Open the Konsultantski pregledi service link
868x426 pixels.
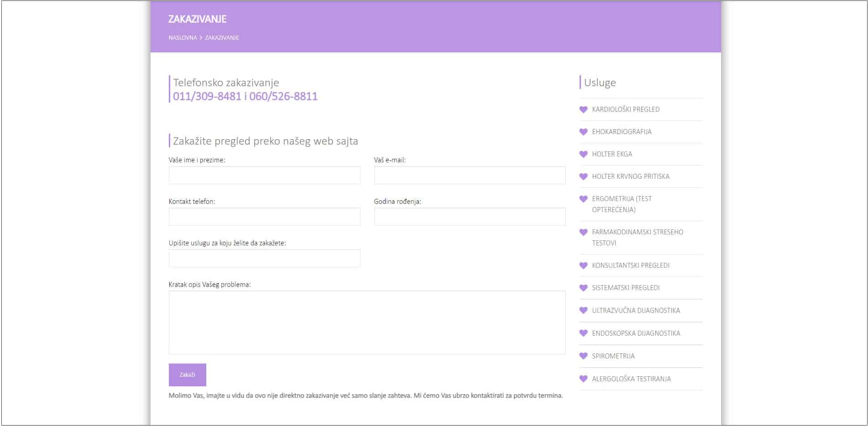point(630,265)
